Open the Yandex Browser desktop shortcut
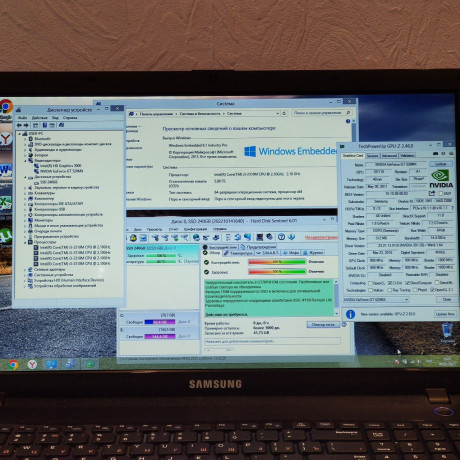460x460 pixels. (6, 138)
